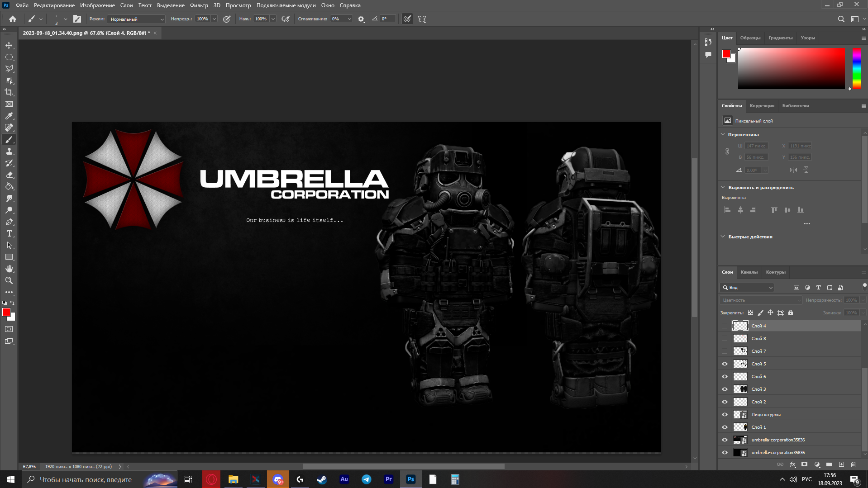Switch to the Коррекция tab
Image resolution: width=868 pixels, height=488 pixels.
coord(762,105)
